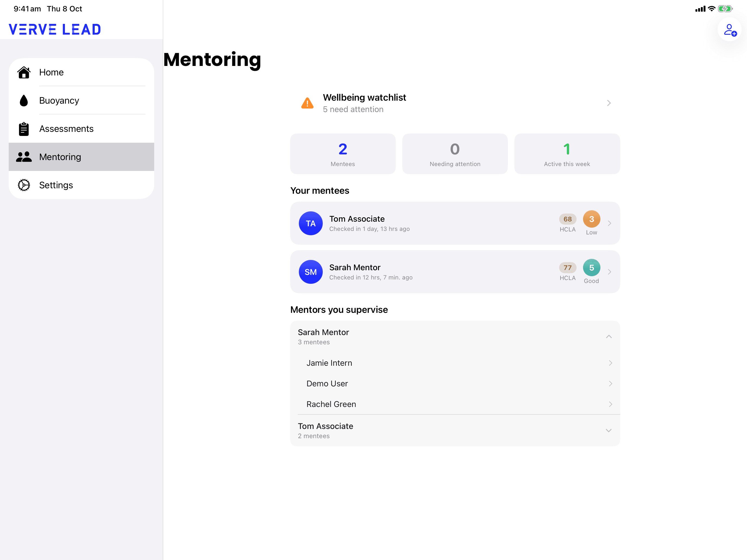The width and height of the screenshot is (747, 560).
Task: Click the Wi-Fi status icon
Action: pos(711,9)
